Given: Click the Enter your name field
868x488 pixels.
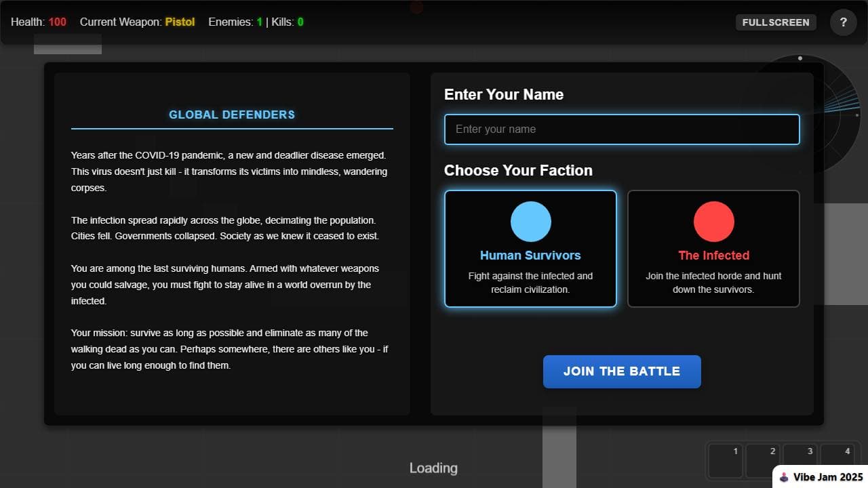Looking at the screenshot, I should pyautogui.click(x=622, y=129).
